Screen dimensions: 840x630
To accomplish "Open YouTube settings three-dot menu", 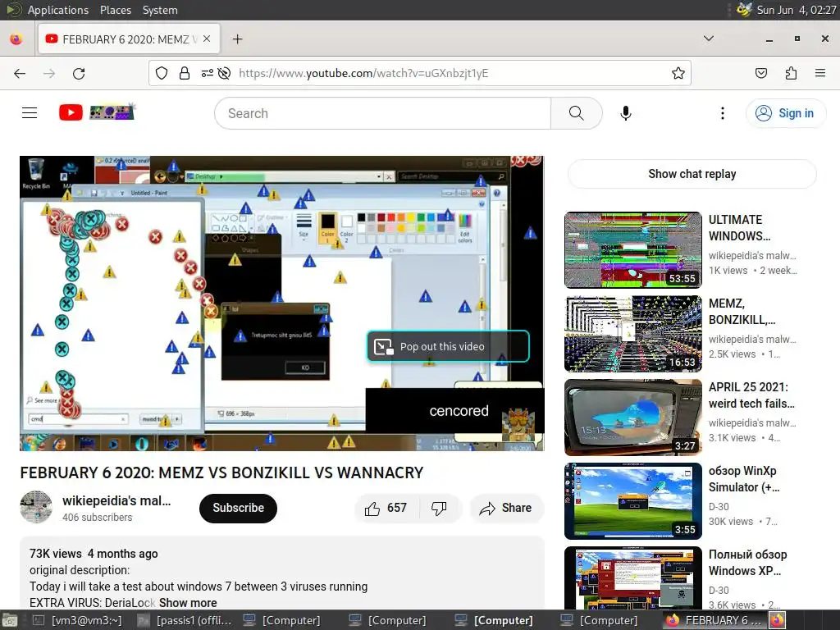I will pyautogui.click(x=723, y=113).
